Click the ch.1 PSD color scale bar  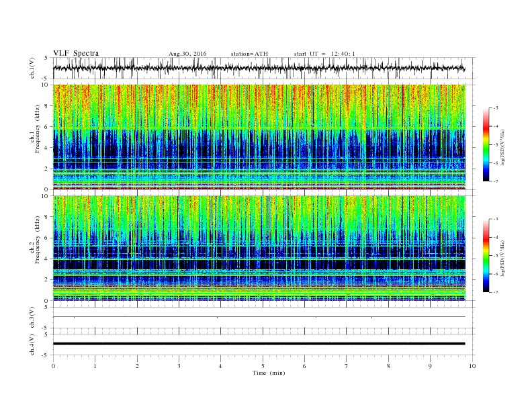point(486,144)
